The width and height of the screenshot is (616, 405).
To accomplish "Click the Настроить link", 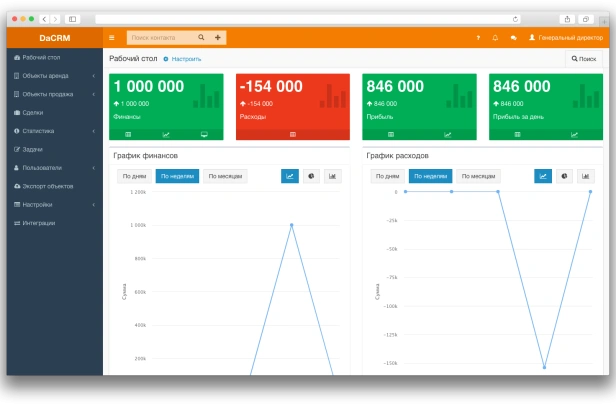I will click(183, 59).
